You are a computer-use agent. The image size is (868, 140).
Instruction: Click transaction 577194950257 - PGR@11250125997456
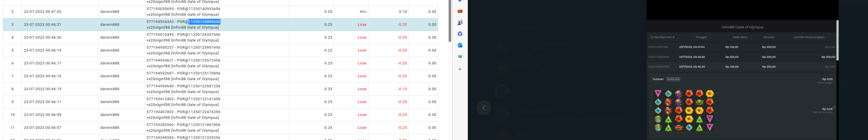pos(183,48)
